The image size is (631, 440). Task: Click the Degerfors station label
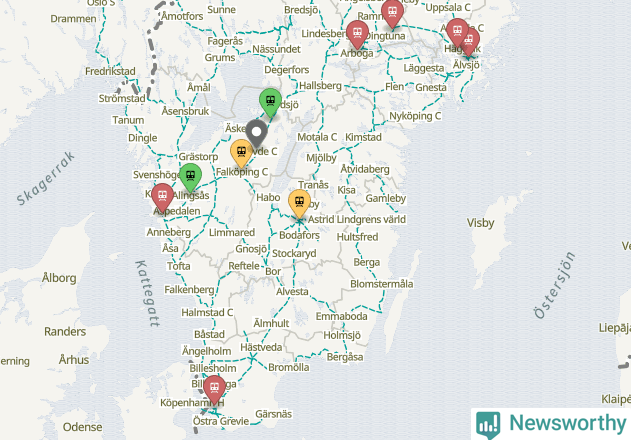[x=287, y=70]
